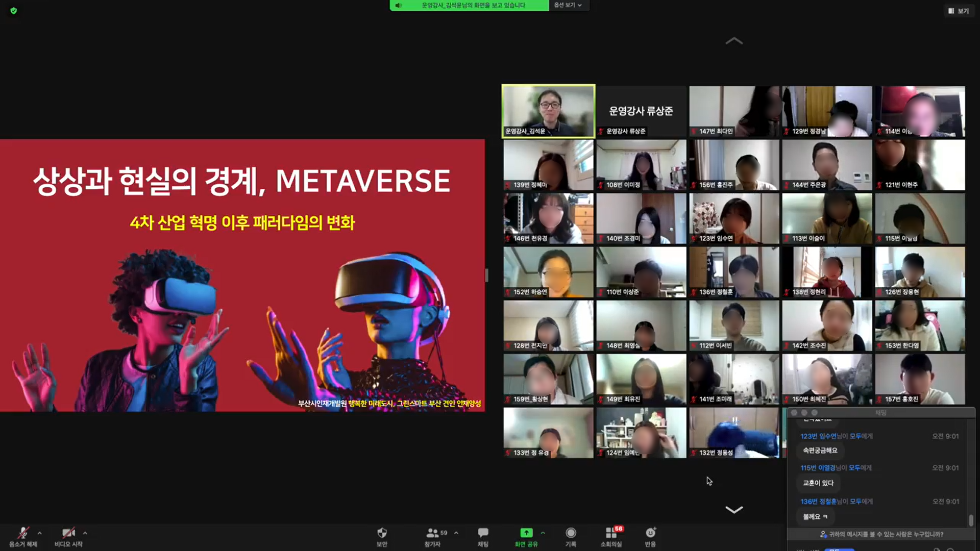Select chat message 교훈이 있다
980x551 pixels.
point(818,483)
